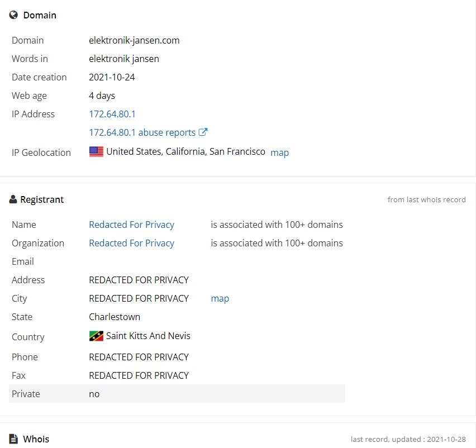The height and width of the screenshot is (448, 476).
Task: Click the Saint Kitts And Nevis flag
Action: (x=96, y=336)
